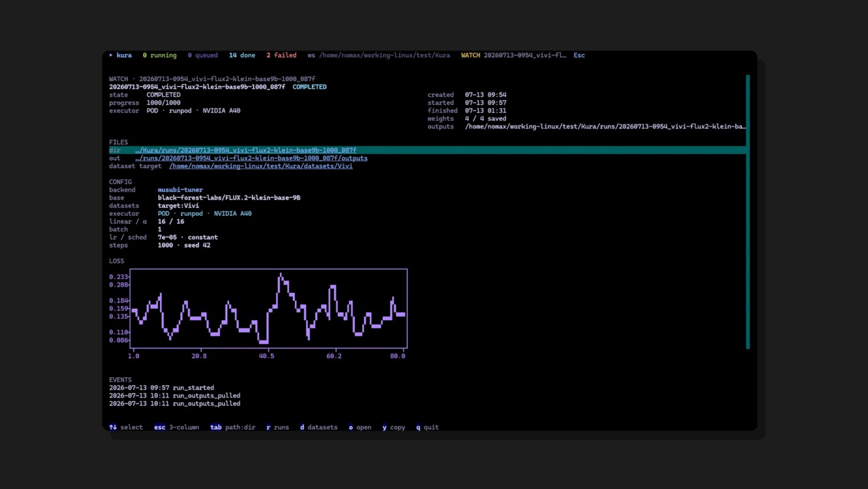The height and width of the screenshot is (489, 868).
Task: Click the base model black-forest-labs/FLUX.2-klein-base-9B
Action: [x=229, y=198]
